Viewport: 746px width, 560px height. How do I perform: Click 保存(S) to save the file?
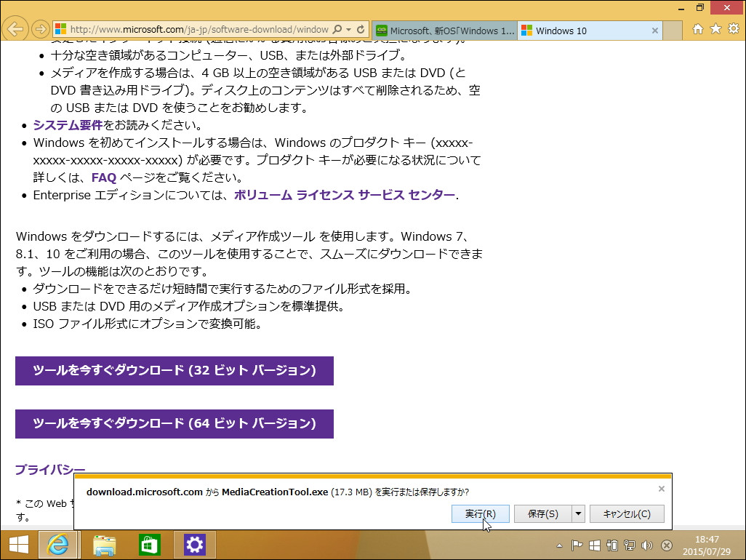click(x=543, y=514)
